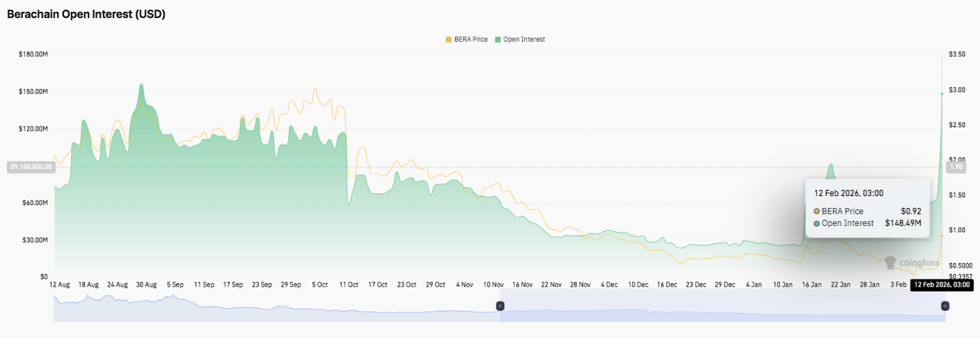
Task: Click the yellow BERA Price legend swatch
Action: click(449, 40)
